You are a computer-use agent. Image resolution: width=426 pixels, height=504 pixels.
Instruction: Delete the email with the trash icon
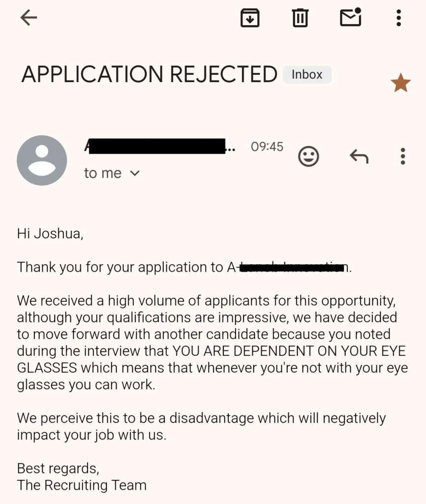[300, 18]
